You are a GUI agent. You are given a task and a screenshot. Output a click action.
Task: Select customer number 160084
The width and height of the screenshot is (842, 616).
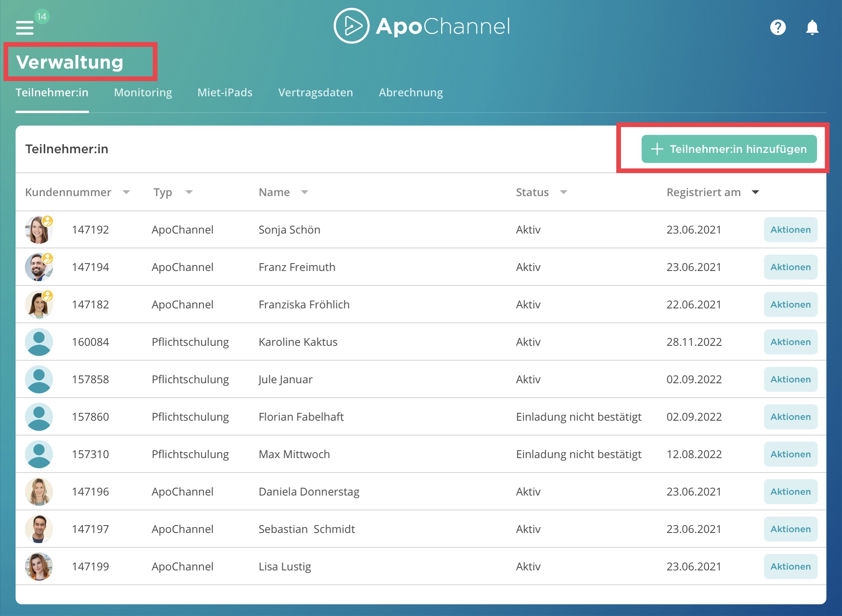tap(90, 342)
